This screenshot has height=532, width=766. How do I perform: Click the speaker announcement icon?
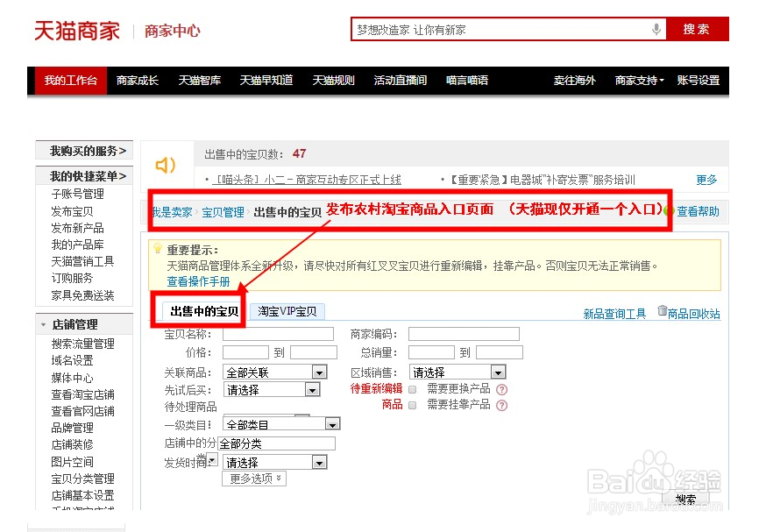coord(165,165)
